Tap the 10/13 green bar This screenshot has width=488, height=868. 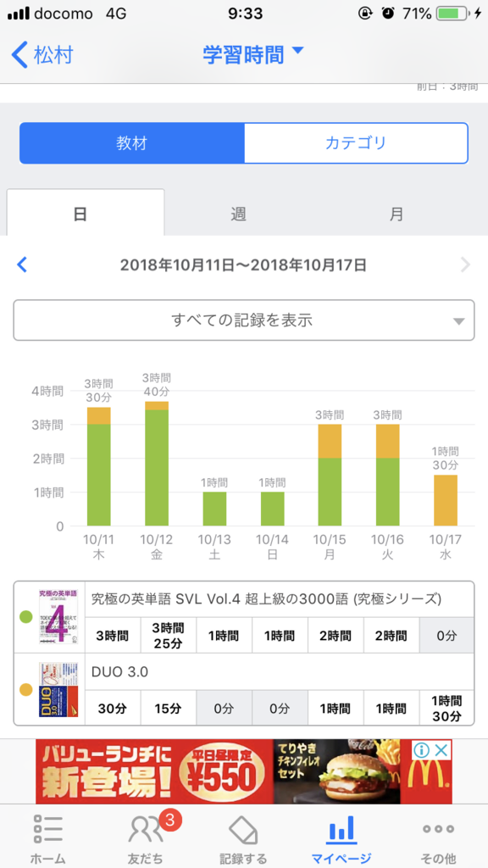point(214,509)
